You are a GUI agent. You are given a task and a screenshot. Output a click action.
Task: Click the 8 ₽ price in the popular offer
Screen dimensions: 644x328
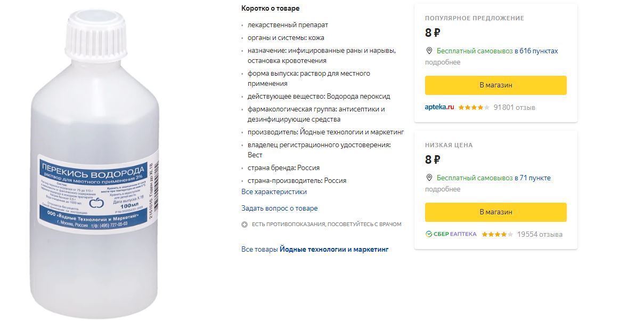tap(433, 33)
